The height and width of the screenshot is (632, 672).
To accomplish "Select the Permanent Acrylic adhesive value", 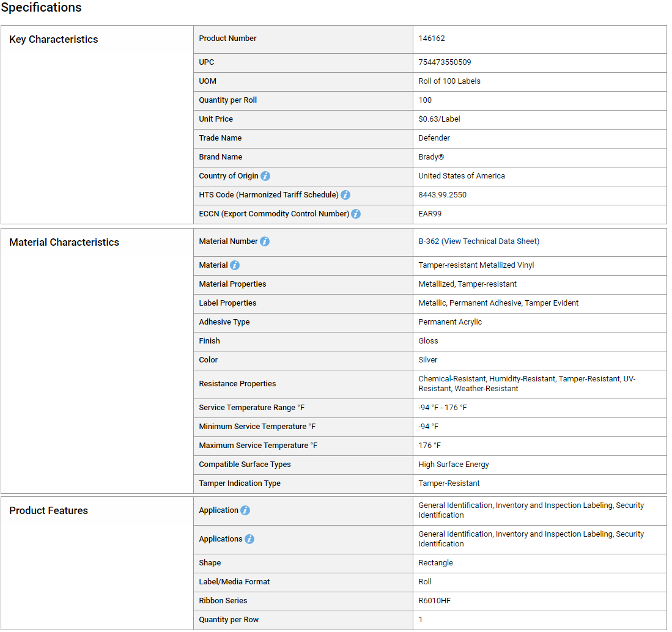I will 450,322.
